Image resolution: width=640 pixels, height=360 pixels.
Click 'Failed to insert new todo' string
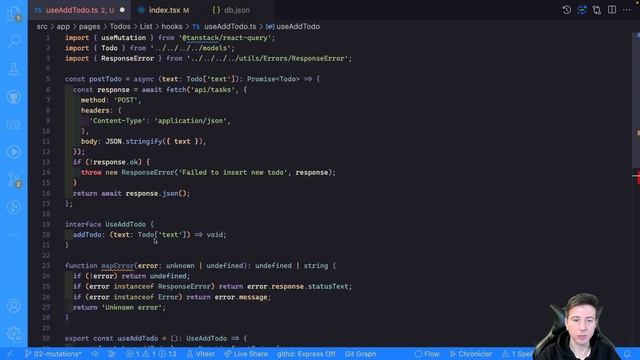tap(233, 173)
